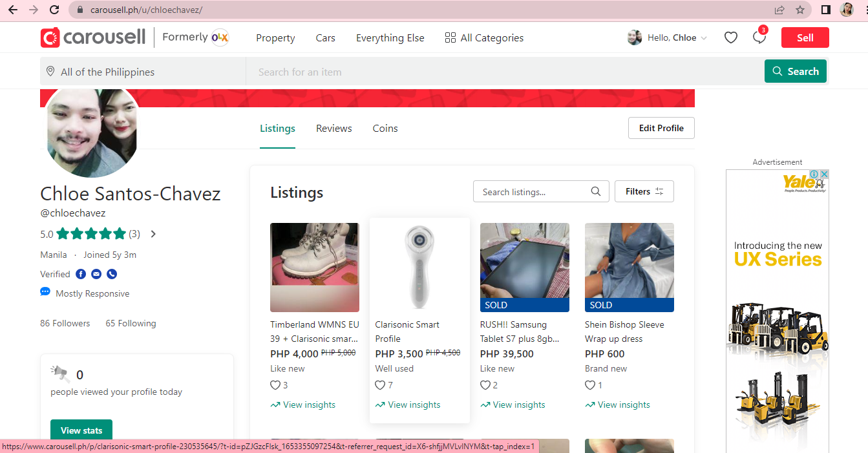This screenshot has width=868, height=453.
Task: Open Chrome profile avatar
Action: pyautogui.click(x=847, y=10)
